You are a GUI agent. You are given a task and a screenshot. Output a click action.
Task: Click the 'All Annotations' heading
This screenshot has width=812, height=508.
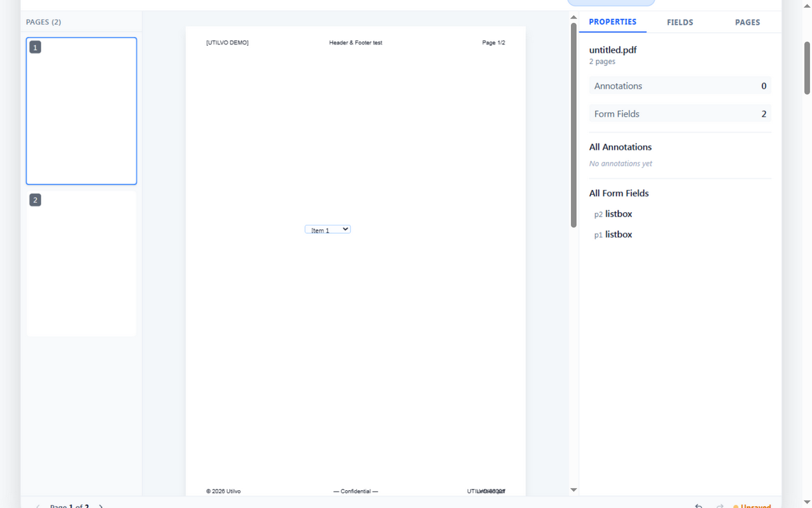coord(620,147)
